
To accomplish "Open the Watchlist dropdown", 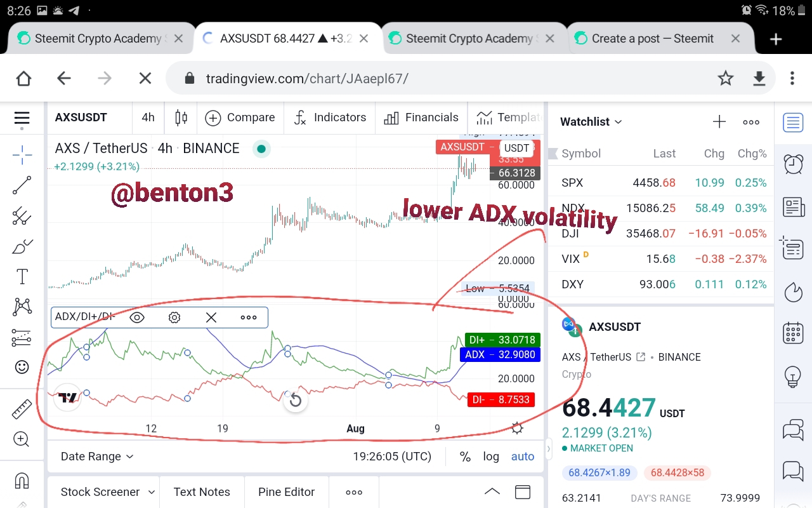I will tap(591, 121).
